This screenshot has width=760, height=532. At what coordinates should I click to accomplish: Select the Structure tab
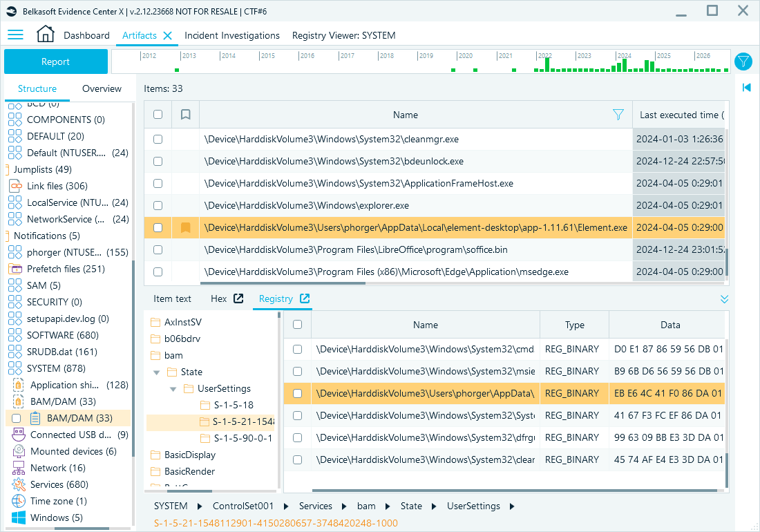tap(37, 88)
